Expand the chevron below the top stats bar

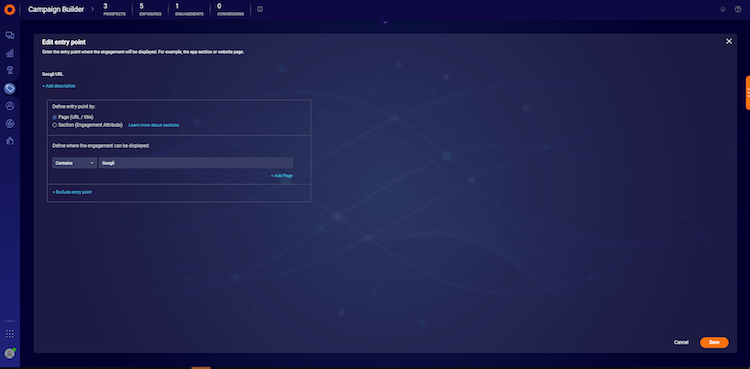pos(386,22)
